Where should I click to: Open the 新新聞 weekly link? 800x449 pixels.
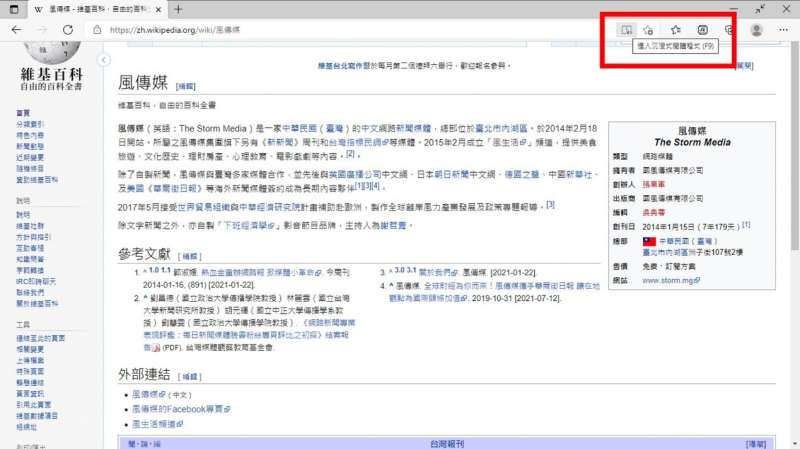pos(280,142)
